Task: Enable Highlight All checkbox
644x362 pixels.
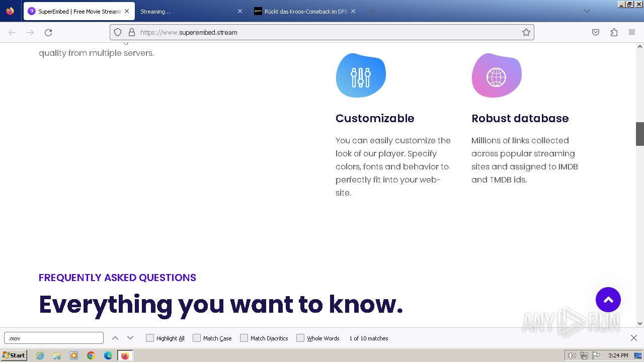Action: pos(150,338)
